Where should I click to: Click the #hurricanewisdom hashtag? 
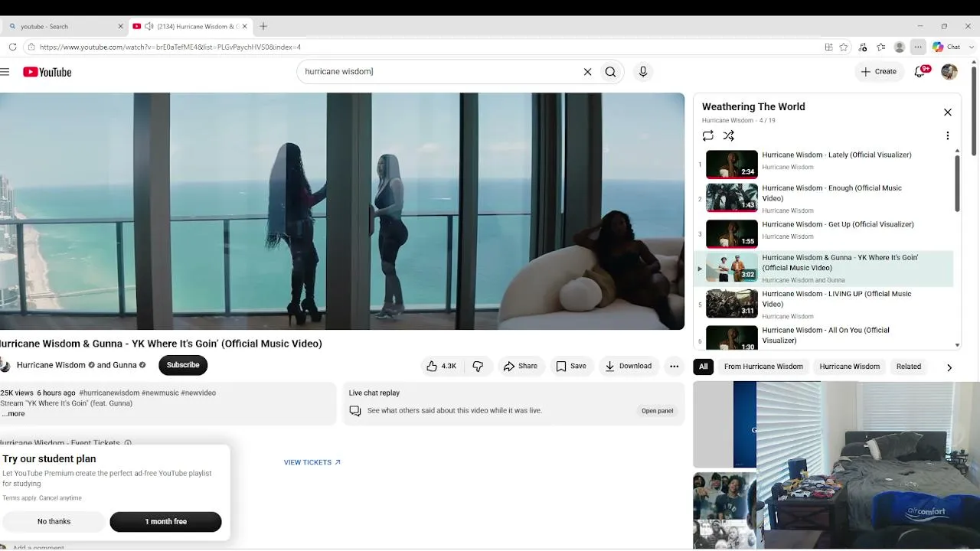109,393
